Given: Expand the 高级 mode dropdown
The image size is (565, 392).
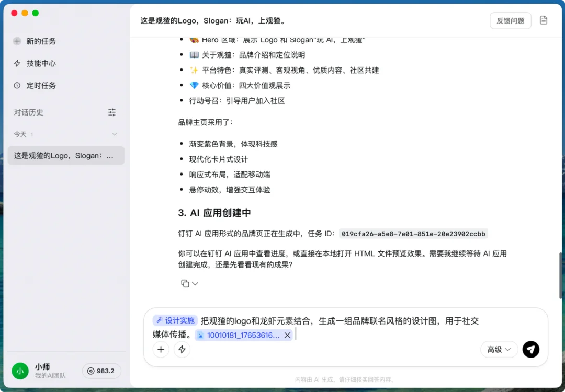Looking at the screenshot, I should pyautogui.click(x=499, y=349).
